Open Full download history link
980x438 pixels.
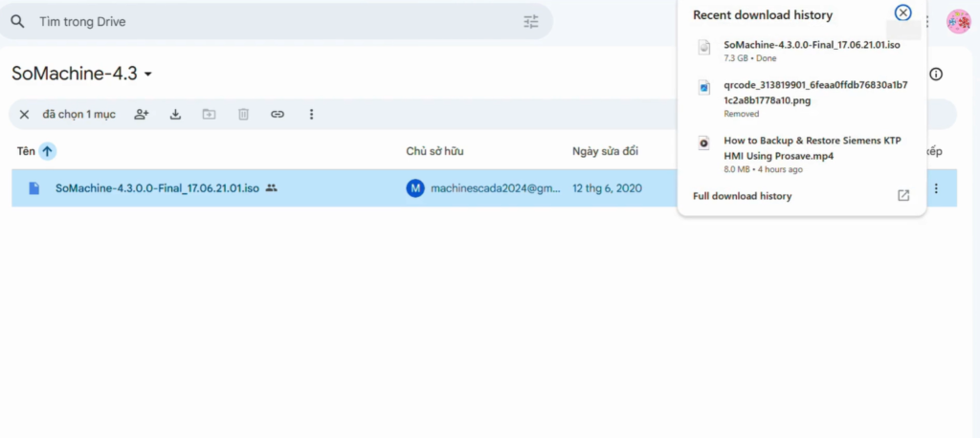pyautogui.click(x=742, y=196)
